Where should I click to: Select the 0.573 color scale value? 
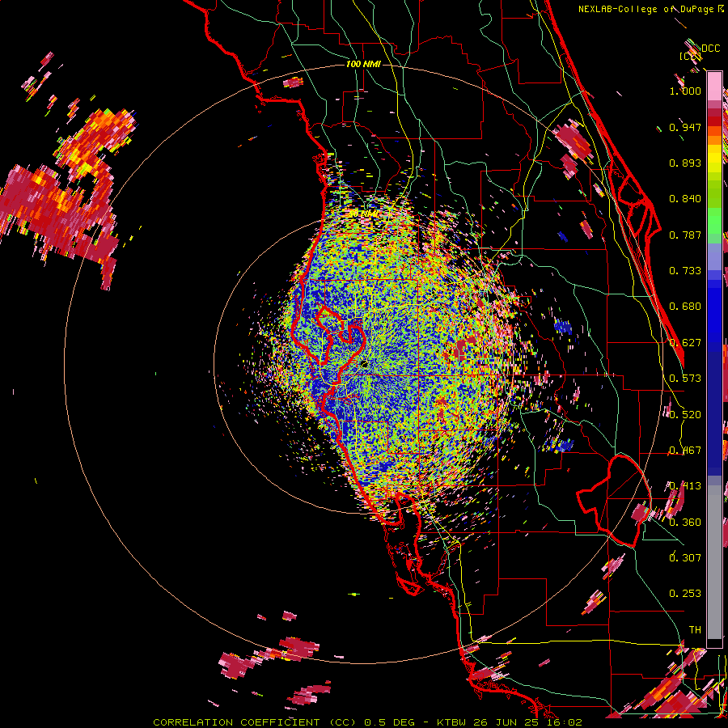[685, 379]
